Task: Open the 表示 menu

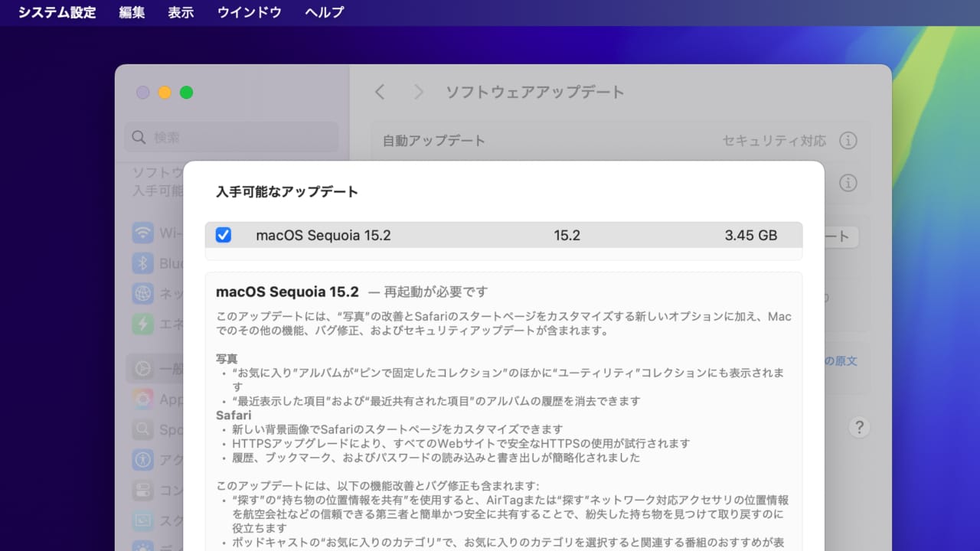Action: point(181,12)
